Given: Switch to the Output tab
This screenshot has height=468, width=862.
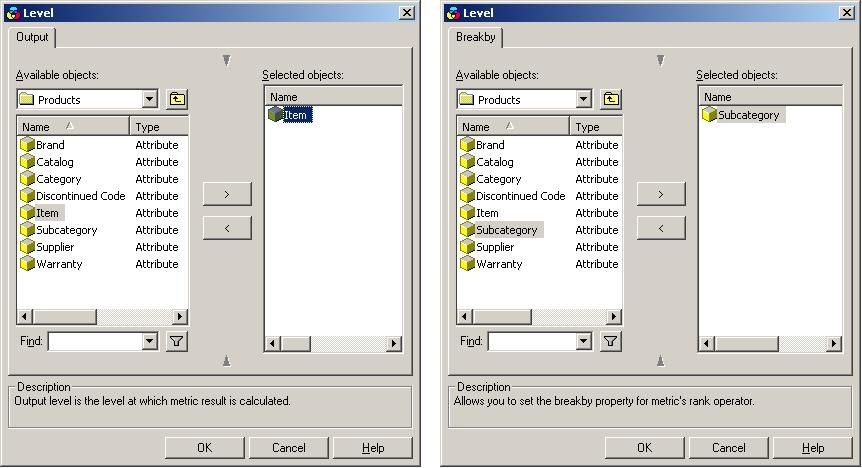Looking at the screenshot, I should (x=33, y=37).
